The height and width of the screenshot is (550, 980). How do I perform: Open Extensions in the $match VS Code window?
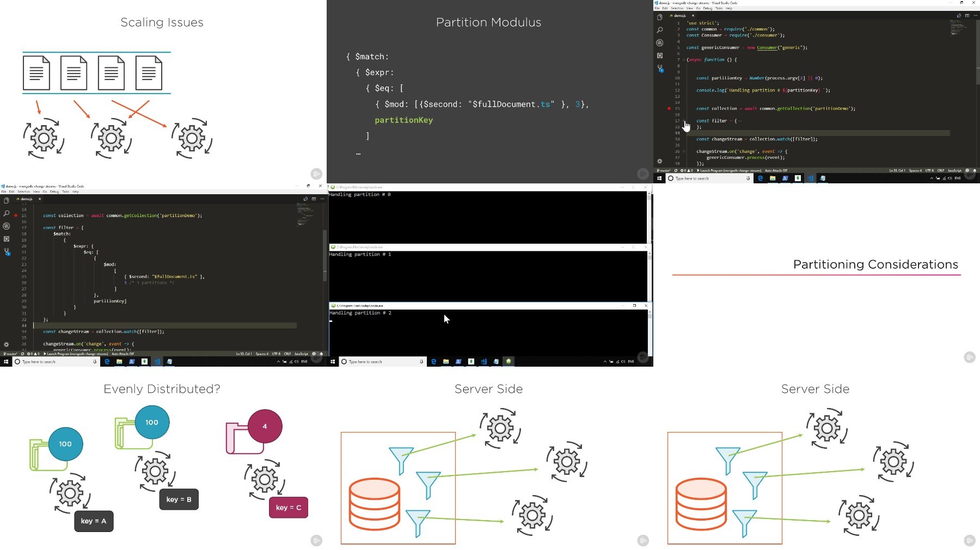[x=7, y=239]
